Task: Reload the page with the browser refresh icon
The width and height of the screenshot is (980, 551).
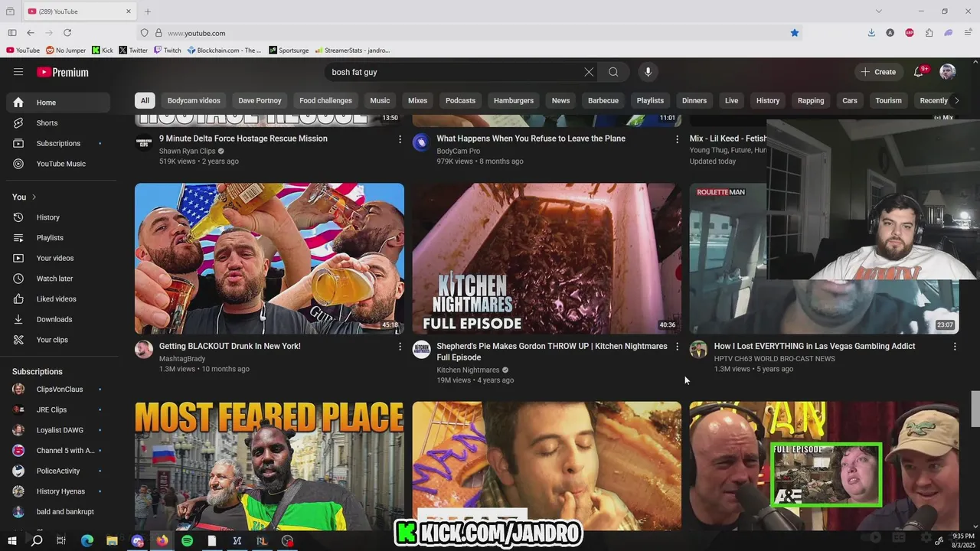Action: 67,33
